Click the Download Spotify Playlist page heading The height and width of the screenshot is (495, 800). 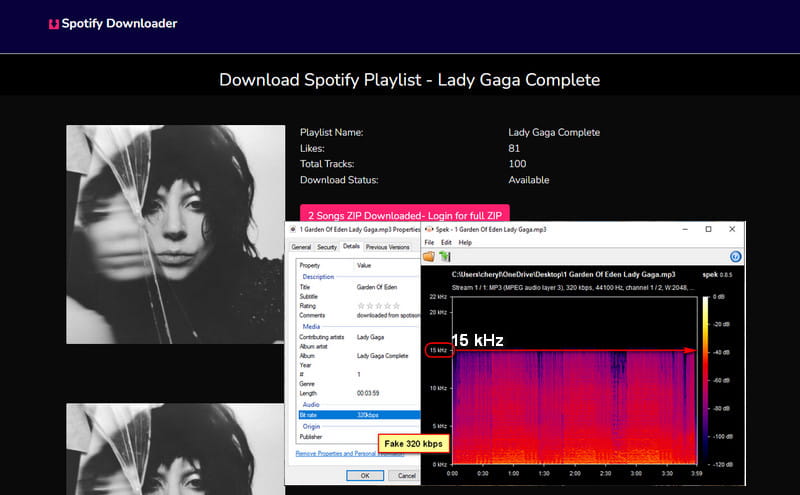409,80
